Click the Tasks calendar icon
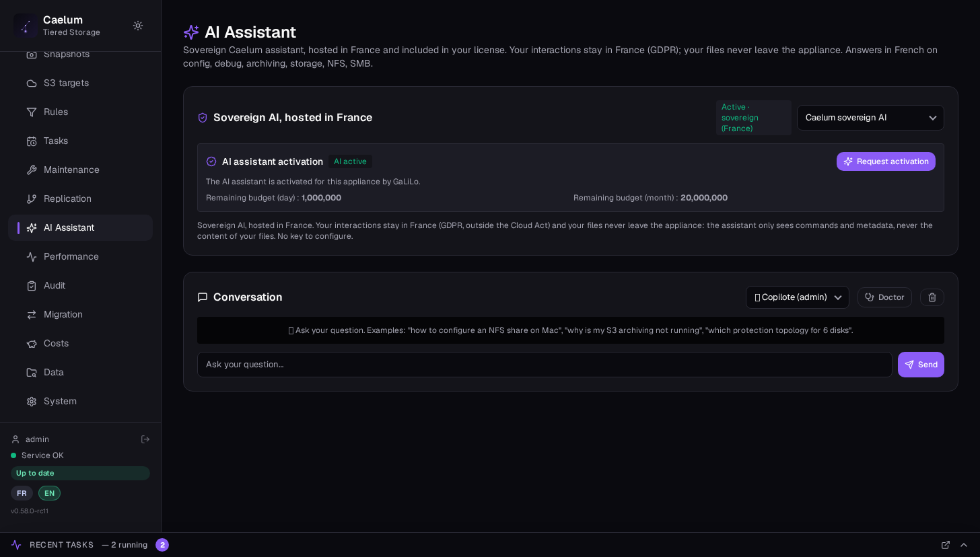980x557 pixels. click(32, 141)
